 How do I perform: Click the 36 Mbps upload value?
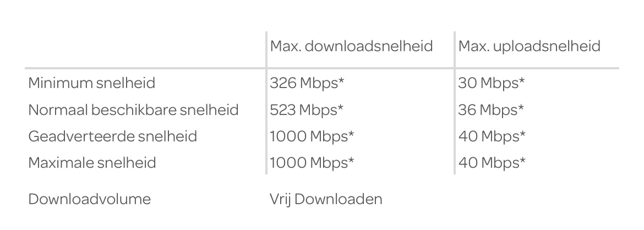(x=491, y=110)
